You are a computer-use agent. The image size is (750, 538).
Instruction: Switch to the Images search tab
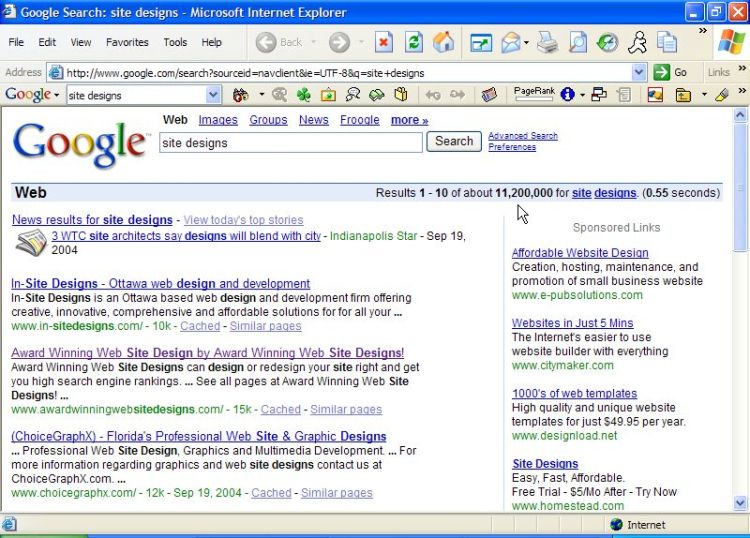click(218, 120)
